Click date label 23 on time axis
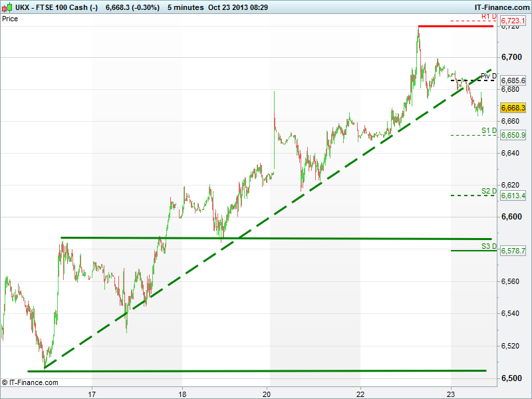 tap(451, 394)
